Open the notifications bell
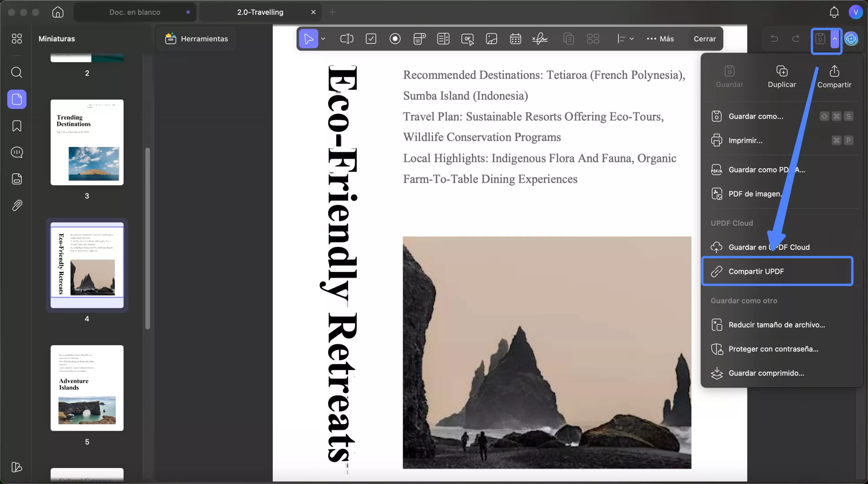Screen dimensions: 868x484 tap(834, 12)
